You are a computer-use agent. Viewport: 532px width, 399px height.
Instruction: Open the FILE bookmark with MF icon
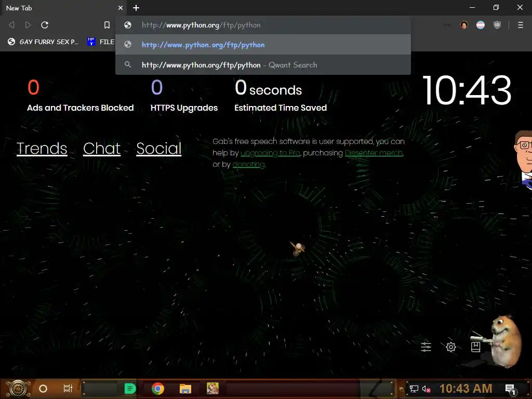point(101,42)
